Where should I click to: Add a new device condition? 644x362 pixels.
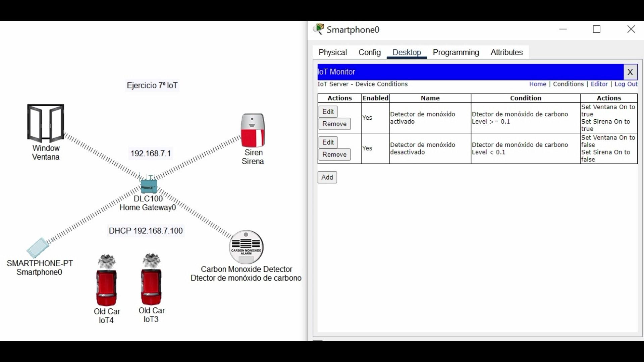click(x=327, y=177)
